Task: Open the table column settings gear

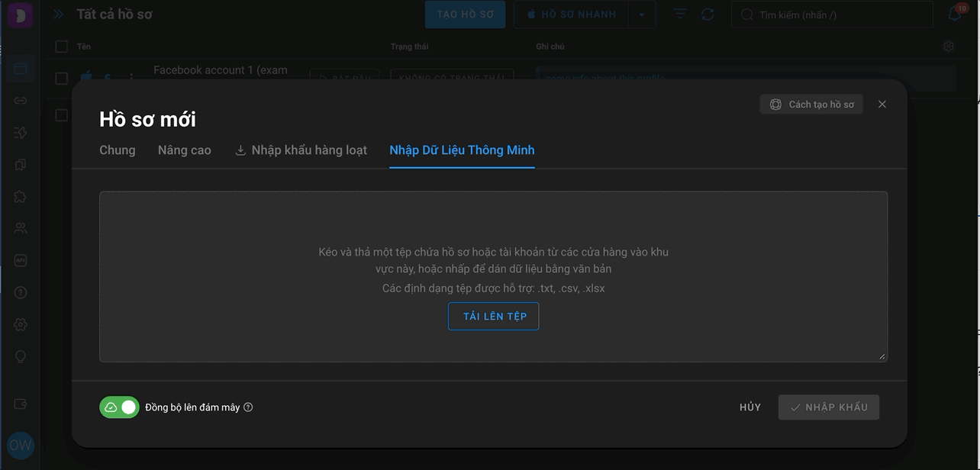Action: 949,47
